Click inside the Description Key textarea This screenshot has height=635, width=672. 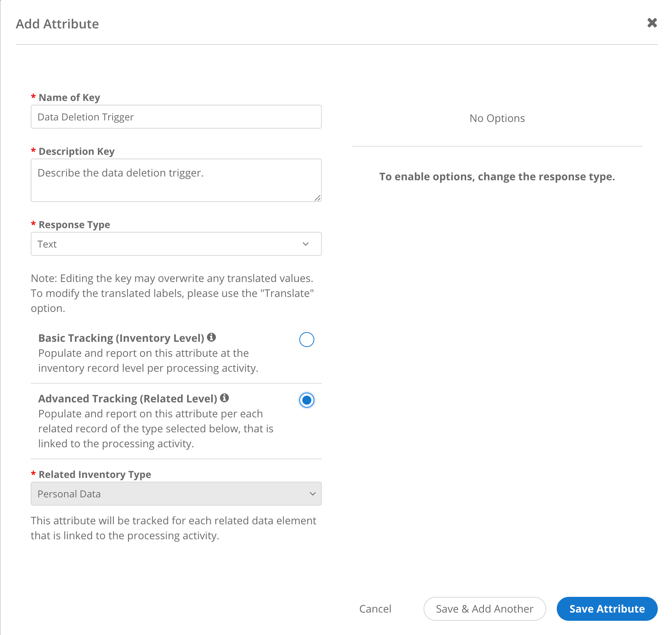click(176, 180)
